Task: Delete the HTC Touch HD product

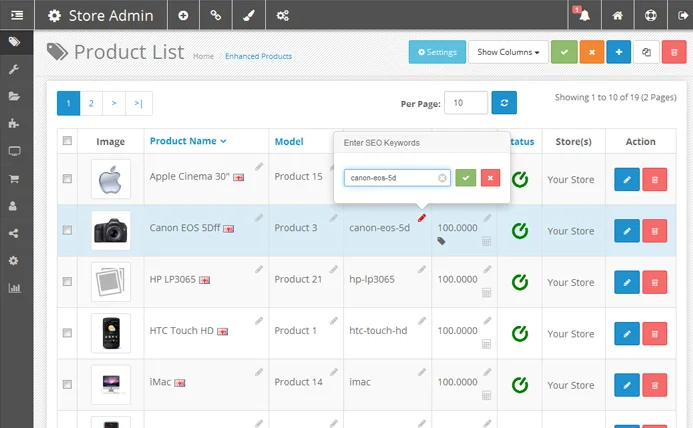Action: coord(655,333)
